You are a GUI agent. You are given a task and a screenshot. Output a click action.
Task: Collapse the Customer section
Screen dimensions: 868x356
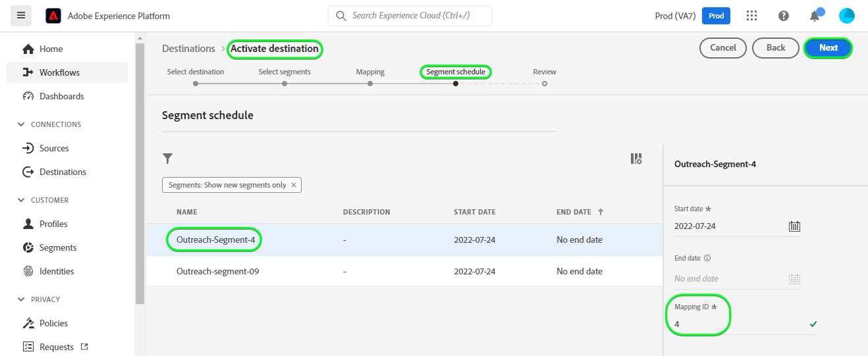pos(20,200)
